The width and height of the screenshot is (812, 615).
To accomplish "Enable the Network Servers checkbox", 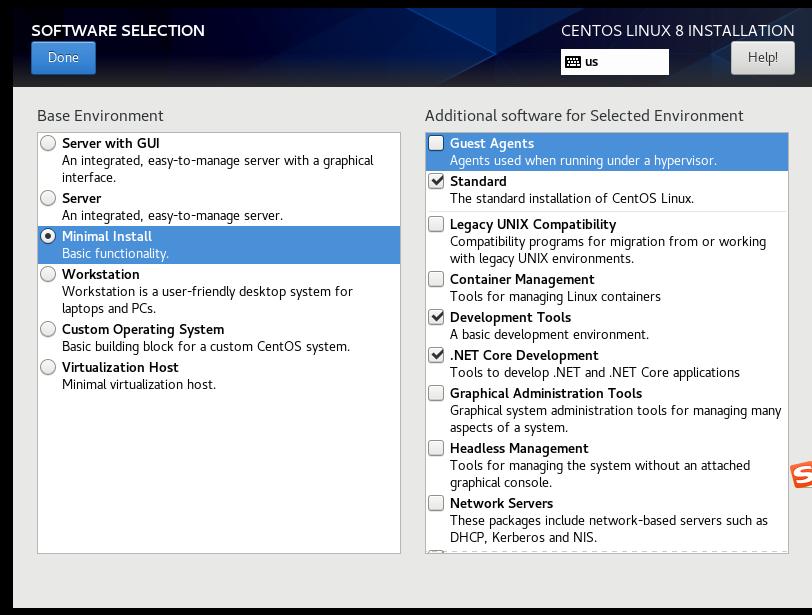I will tap(436, 504).
